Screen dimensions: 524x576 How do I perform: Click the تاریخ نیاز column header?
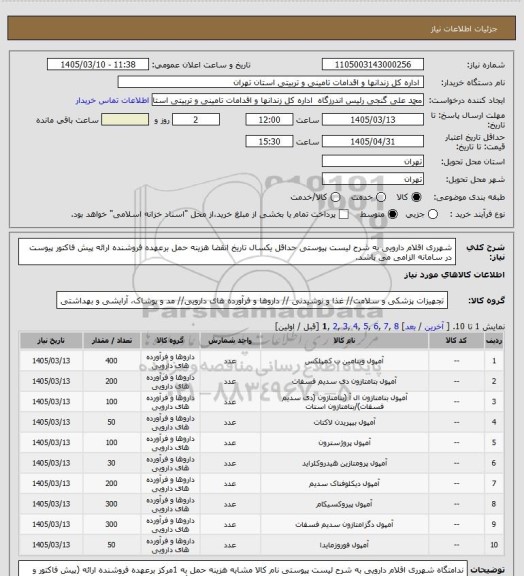pyautogui.click(x=51, y=341)
